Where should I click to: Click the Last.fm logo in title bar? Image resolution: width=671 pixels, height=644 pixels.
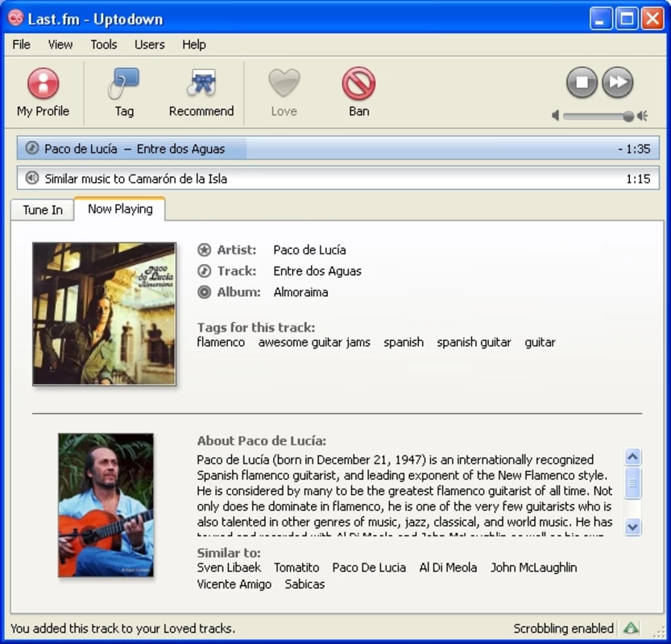pyautogui.click(x=16, y=18)
